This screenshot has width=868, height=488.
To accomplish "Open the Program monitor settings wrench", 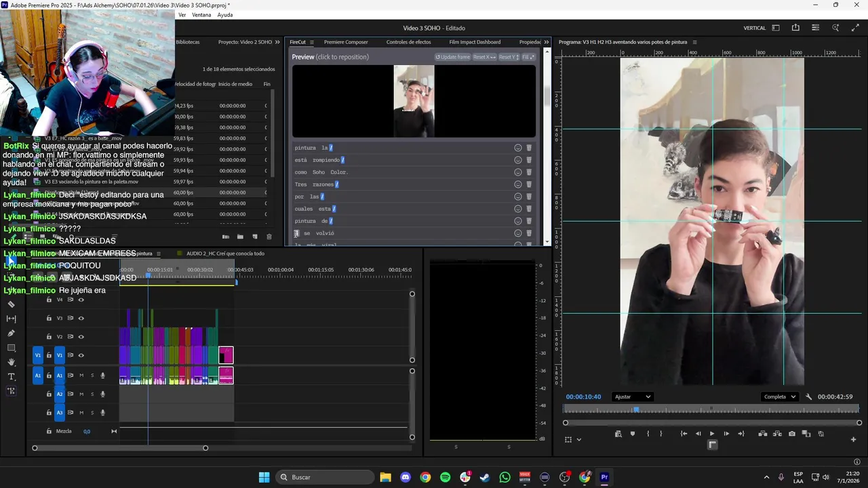I will click(808, 397).
